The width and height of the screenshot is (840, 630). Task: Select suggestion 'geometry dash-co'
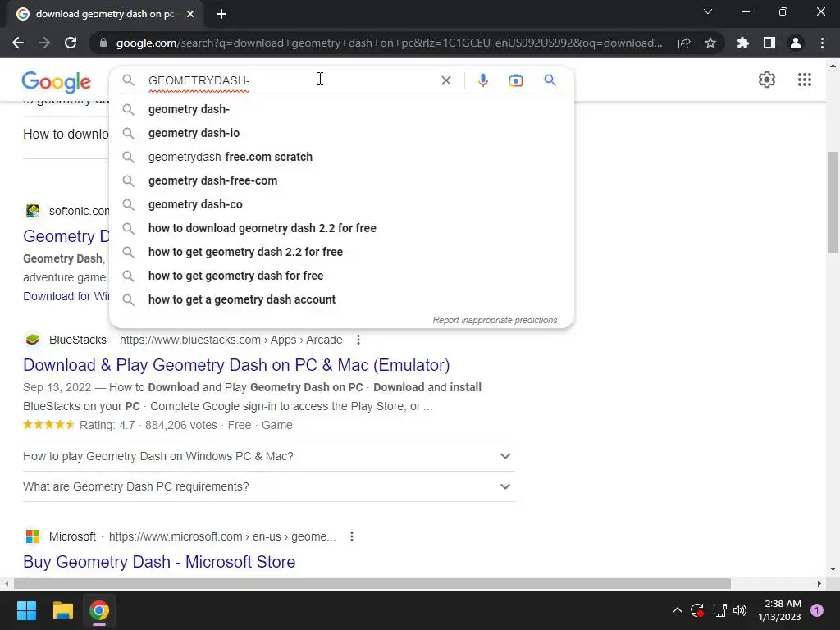point(341,204)
